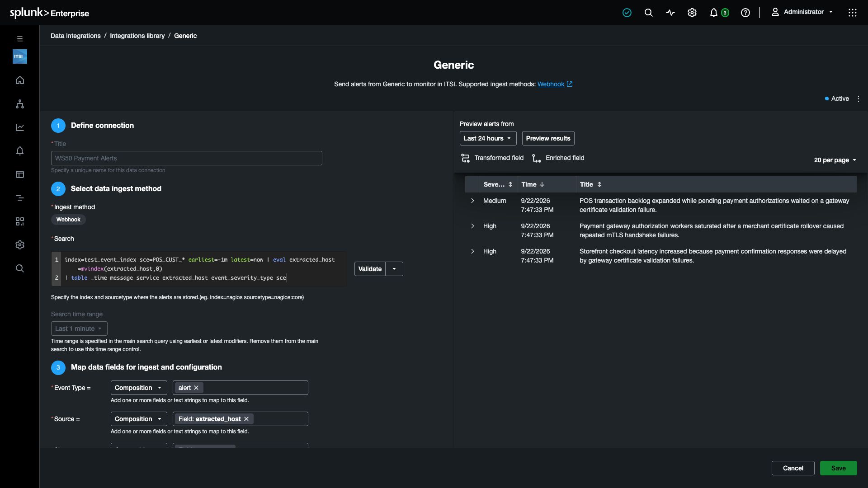Click the Event Type composition field

[x=240, y=388]
